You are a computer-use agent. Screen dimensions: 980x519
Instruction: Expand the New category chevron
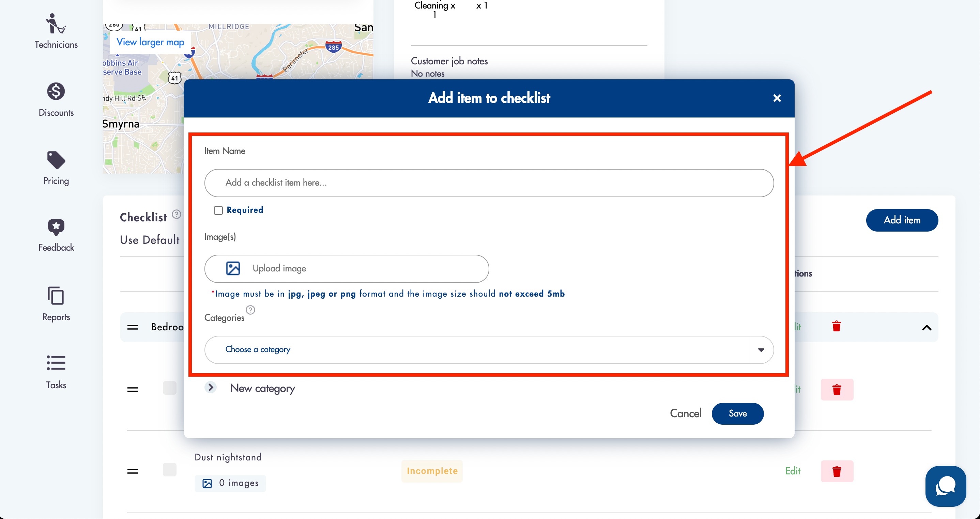(x=210, y=388)
